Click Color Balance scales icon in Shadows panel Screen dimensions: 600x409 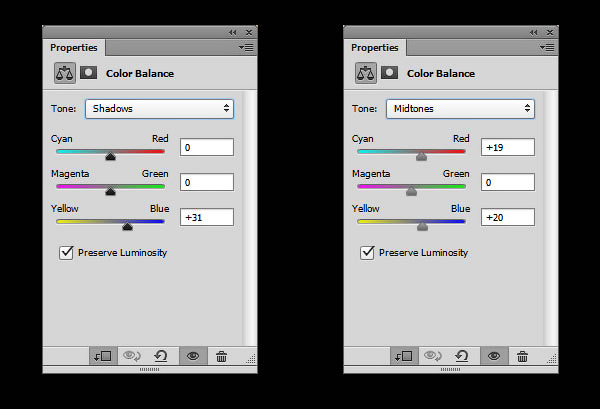coord(65,73)
